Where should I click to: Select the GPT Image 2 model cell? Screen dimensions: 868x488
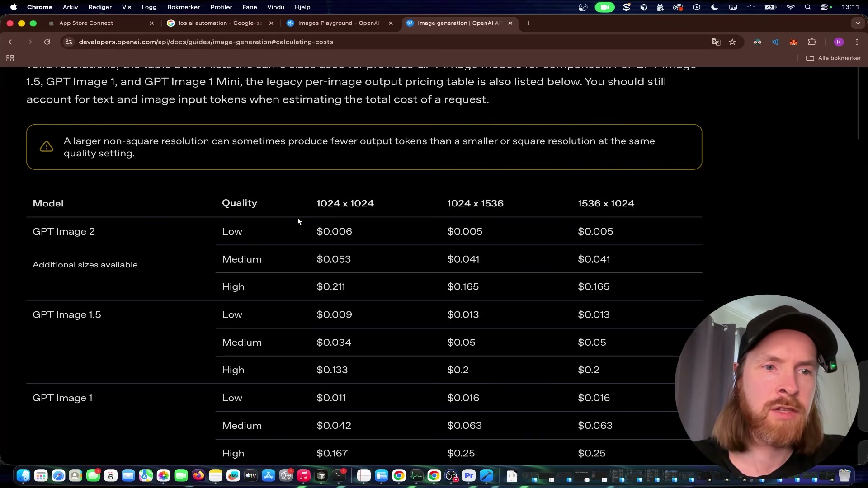64,231
